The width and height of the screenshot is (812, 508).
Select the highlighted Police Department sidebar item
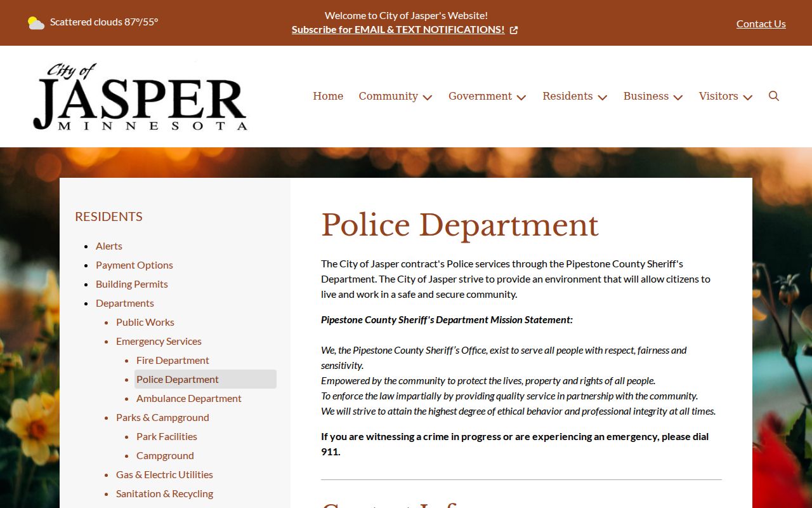point(206,379)
